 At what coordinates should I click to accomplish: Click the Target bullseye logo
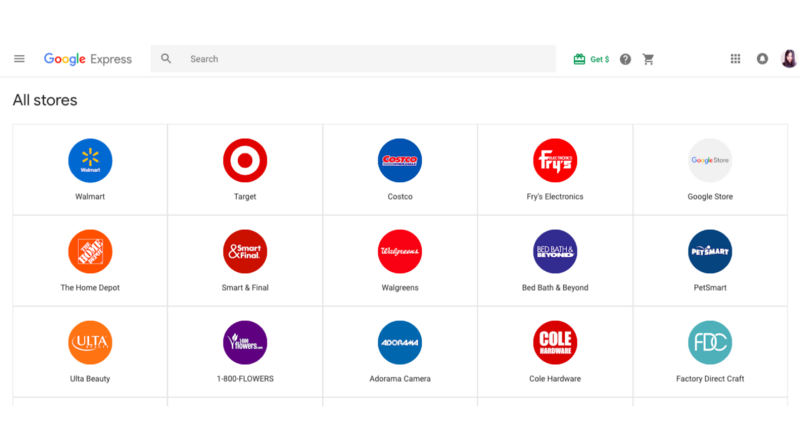point(245,160)
